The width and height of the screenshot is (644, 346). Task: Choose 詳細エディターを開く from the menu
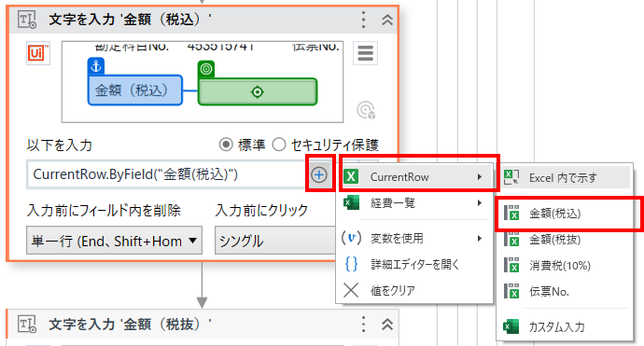click(414, 264)
